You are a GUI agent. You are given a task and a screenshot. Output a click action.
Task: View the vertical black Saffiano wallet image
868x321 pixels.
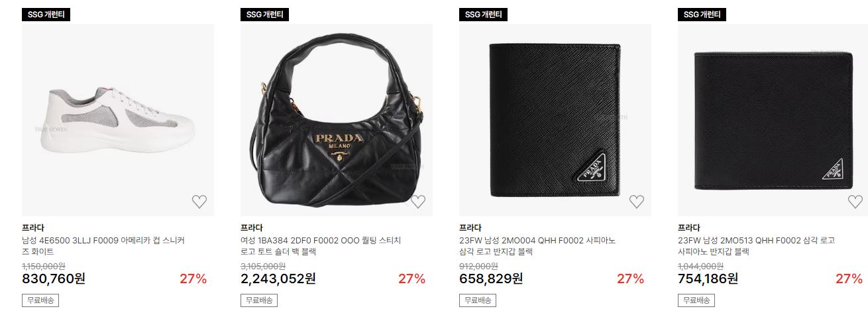coord(555,120)
